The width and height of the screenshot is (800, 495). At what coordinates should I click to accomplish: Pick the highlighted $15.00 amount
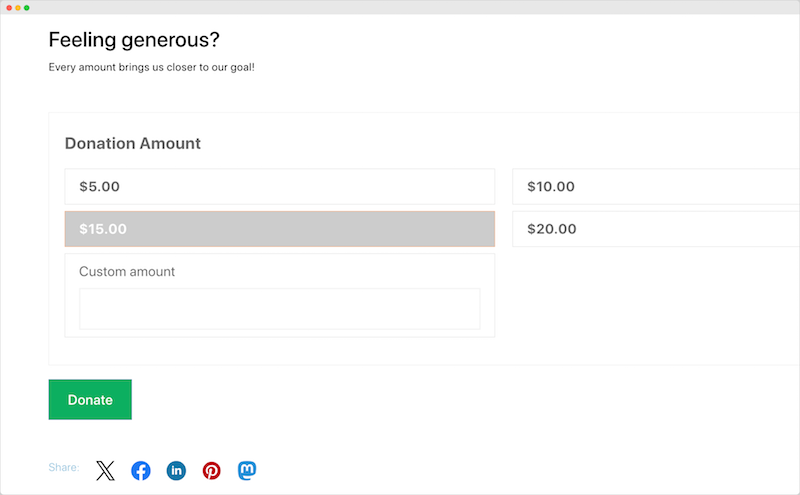coord(280,229)
